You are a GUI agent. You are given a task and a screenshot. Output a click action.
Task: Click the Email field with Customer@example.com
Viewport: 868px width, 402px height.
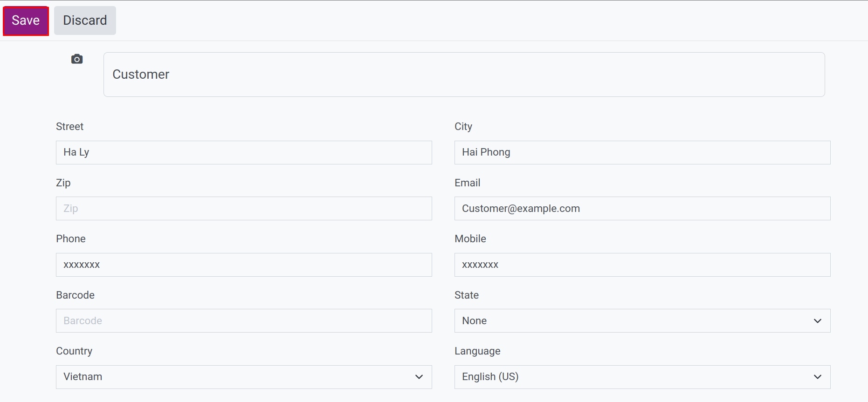[x=642, y=209]
